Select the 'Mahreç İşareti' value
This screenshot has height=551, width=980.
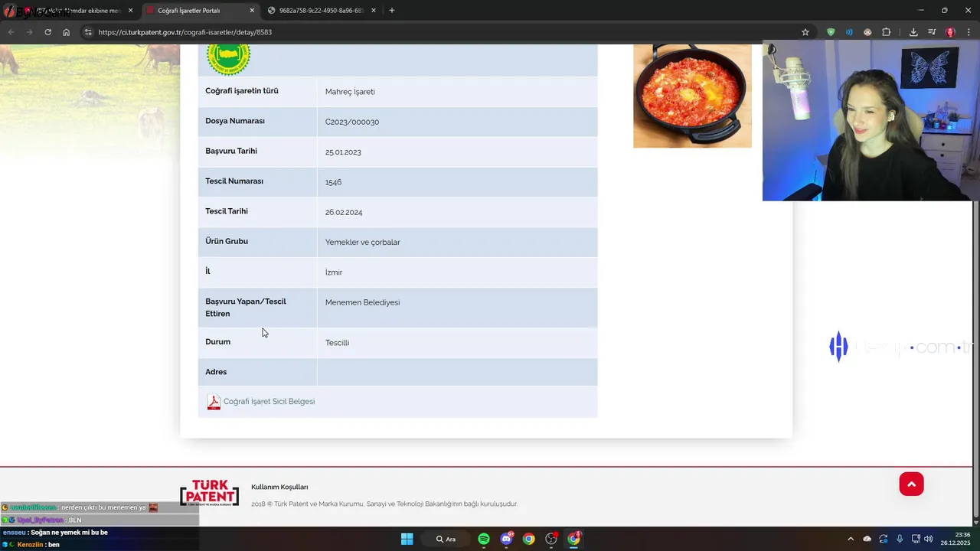click(x=350, y=92)
